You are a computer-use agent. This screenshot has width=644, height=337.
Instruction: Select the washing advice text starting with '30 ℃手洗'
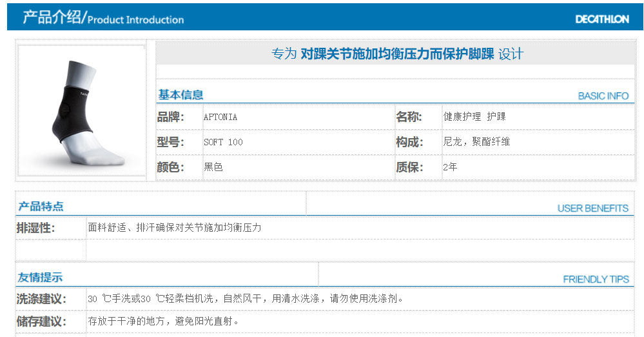245,299
